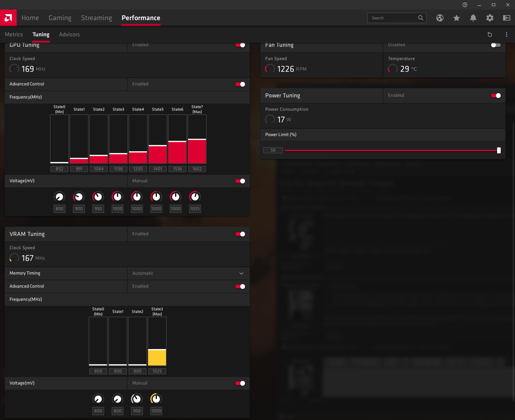Click the window vertical scrollbar
515x420 pixels.
pyautogui.click(x=513, y=262)
